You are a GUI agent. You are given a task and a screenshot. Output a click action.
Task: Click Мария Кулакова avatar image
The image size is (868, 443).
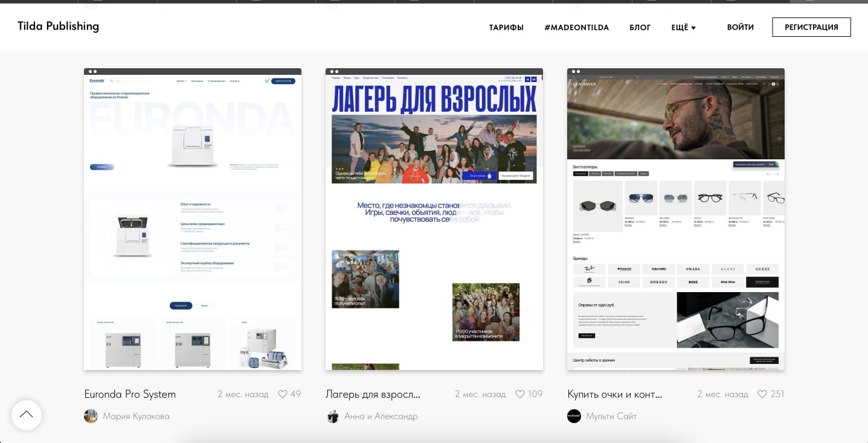(x=91, y=416)
